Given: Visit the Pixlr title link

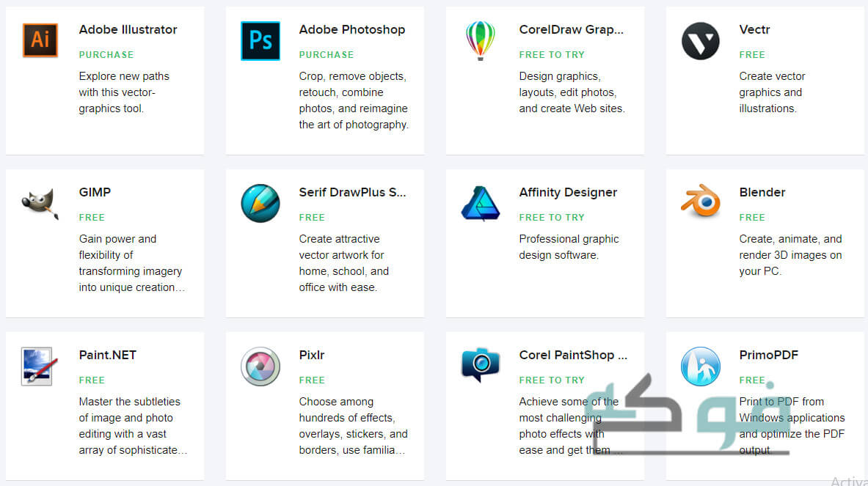Looking at the screenshot, I should coord(312,354).
